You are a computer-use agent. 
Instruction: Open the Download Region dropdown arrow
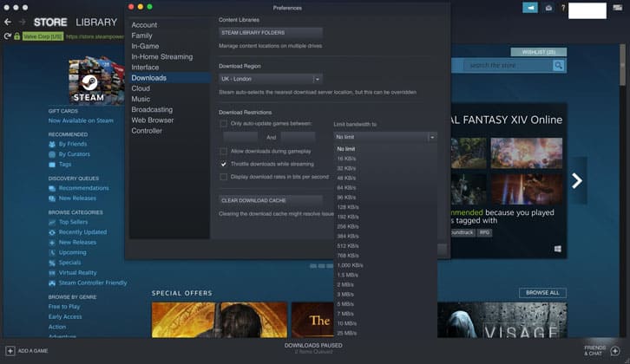point(318,79)
